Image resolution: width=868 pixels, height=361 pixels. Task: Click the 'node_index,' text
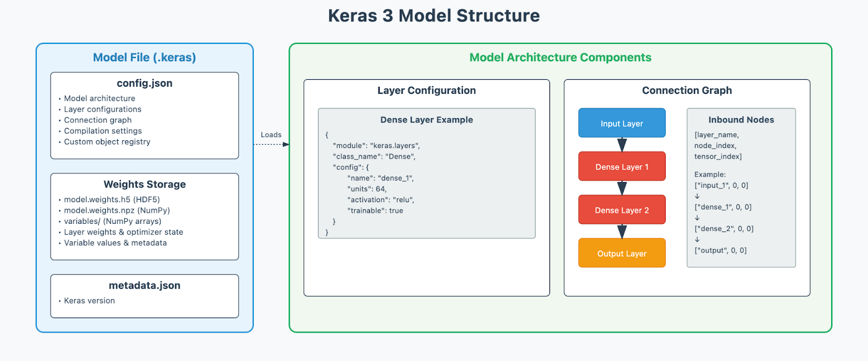[716, 146]
